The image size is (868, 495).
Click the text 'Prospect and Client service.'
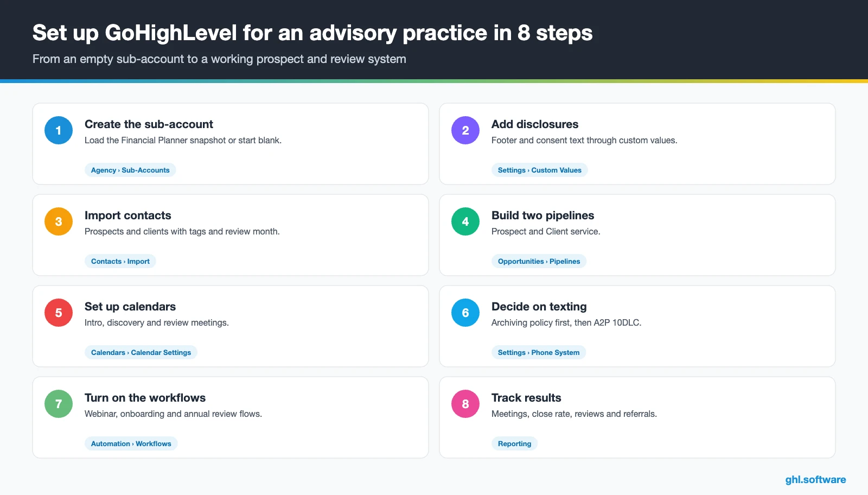click(x=546, y=231)
